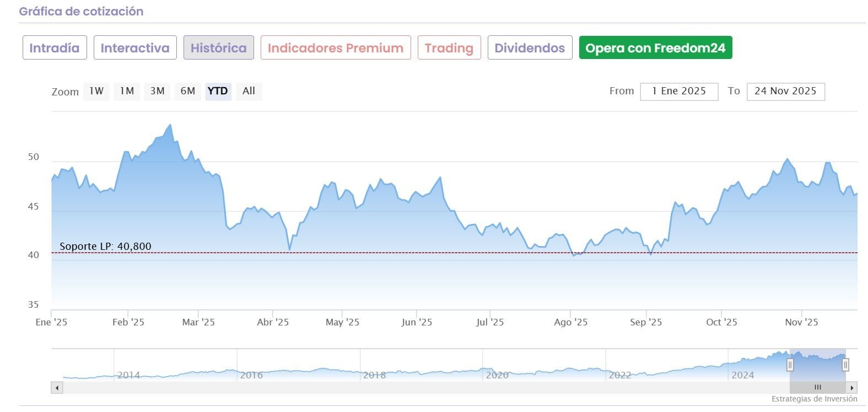Set zoom range to 1M
868x412 pixels.
pos(127,91)
